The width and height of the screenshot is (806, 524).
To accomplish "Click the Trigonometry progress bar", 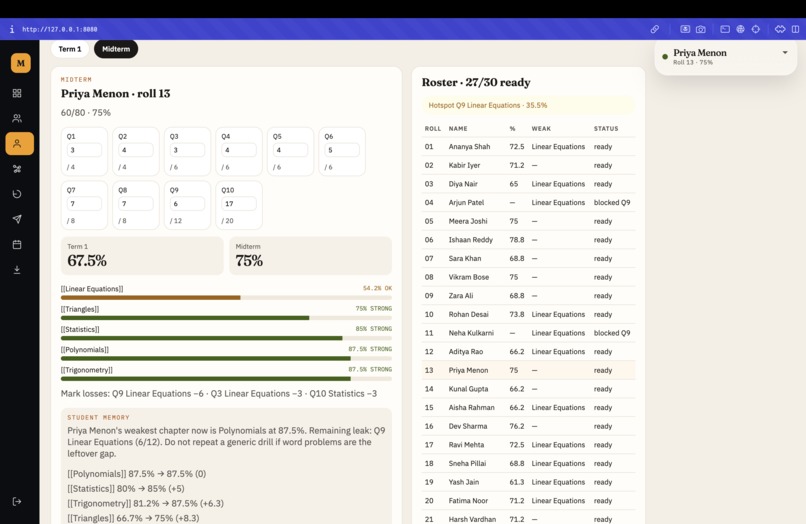I will coord(226,378).
